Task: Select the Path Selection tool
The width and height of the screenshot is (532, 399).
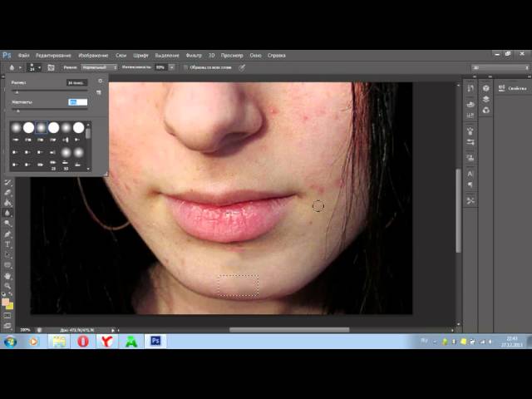Action: point(7,254)
